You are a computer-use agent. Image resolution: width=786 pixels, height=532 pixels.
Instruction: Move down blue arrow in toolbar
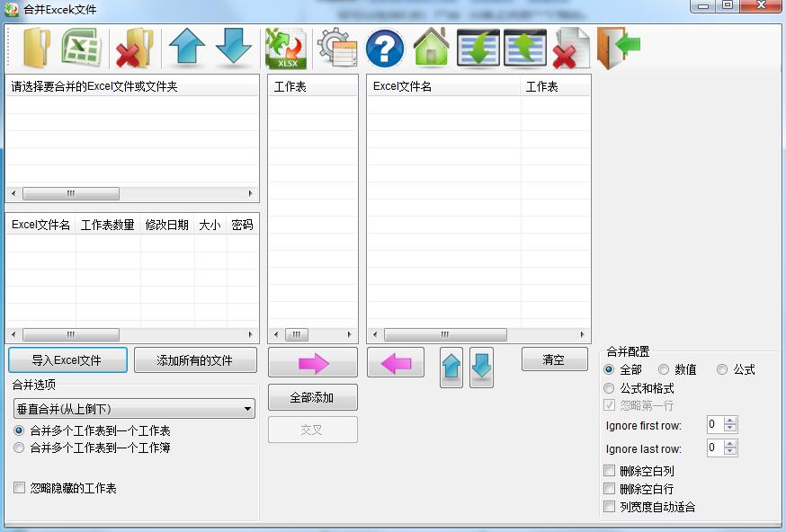point(234,46)
